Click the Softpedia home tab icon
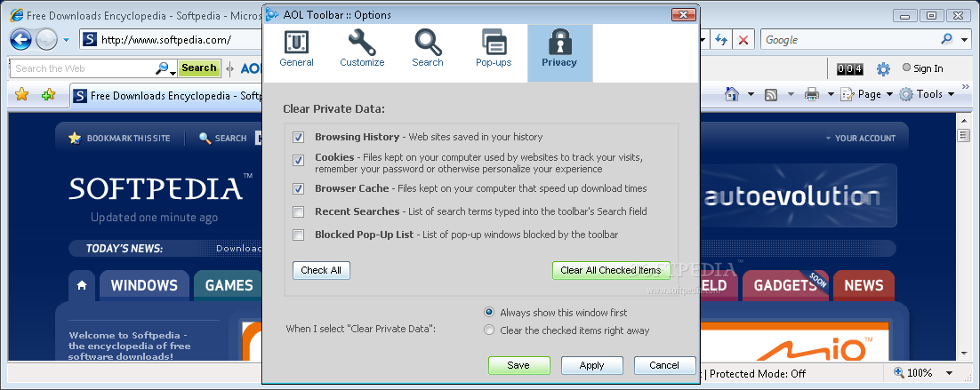This screenshot has width=980, height=390. (82, 286)
